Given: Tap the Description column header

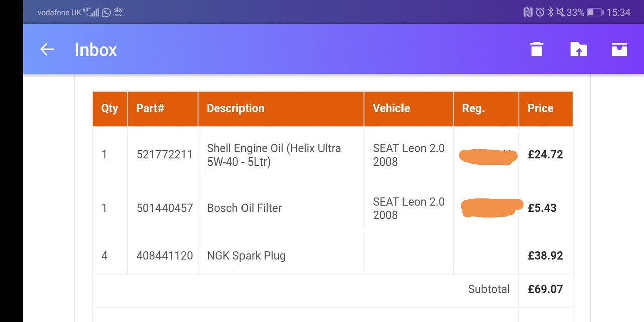Looking at the screenshot, I should [x=281, y=108].
